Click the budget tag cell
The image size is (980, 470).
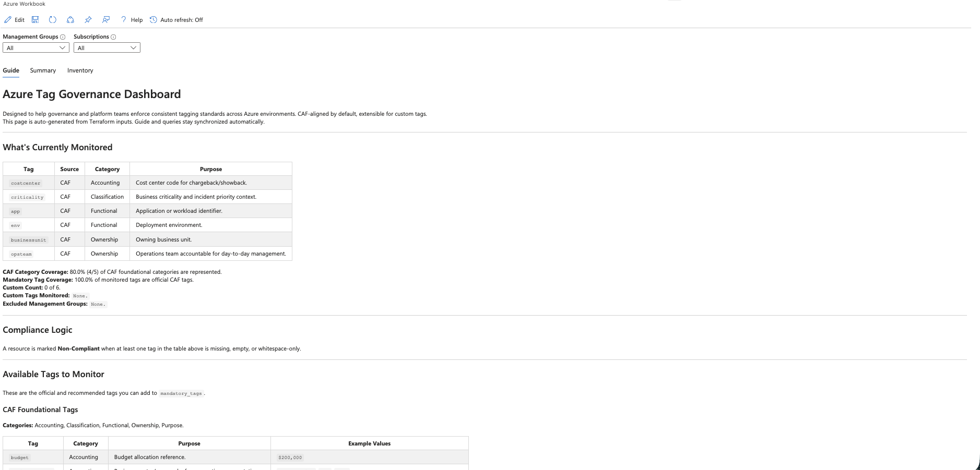pyautogui.click(x=33, y=457)
